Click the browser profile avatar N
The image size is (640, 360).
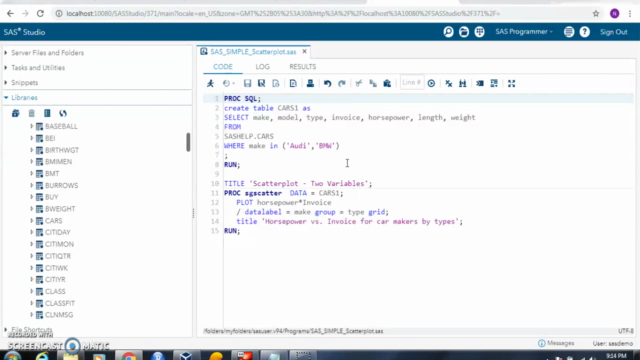coord(615,13)
